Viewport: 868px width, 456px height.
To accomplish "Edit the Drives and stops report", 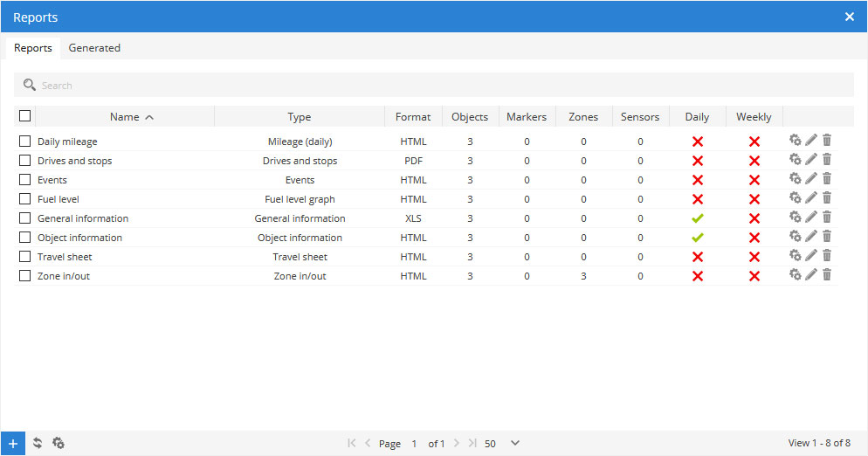I will (811, 160).
